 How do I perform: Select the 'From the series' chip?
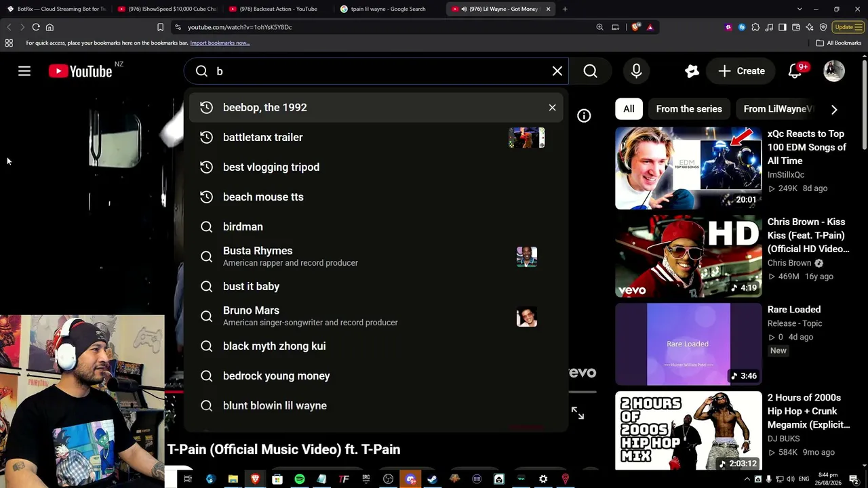689,108
